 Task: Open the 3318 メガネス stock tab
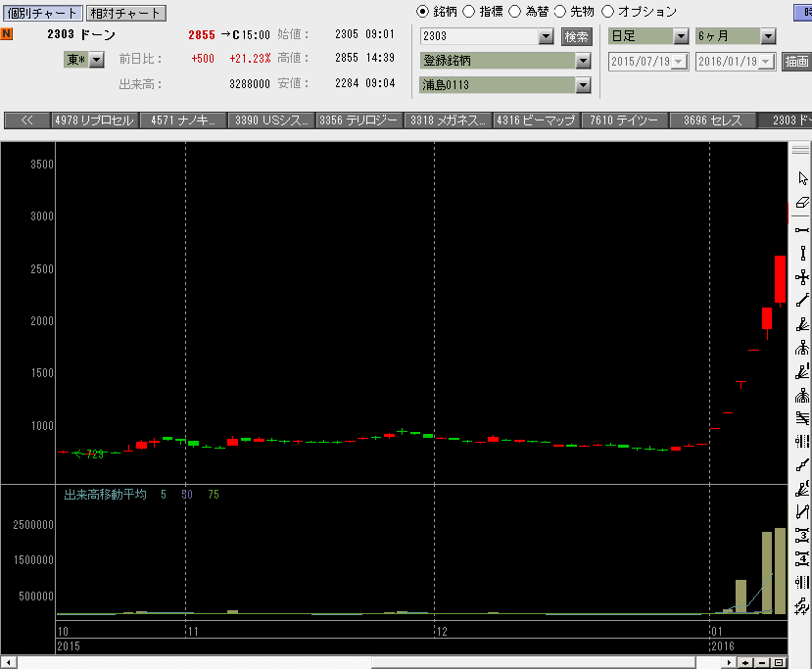click(448, 120)
